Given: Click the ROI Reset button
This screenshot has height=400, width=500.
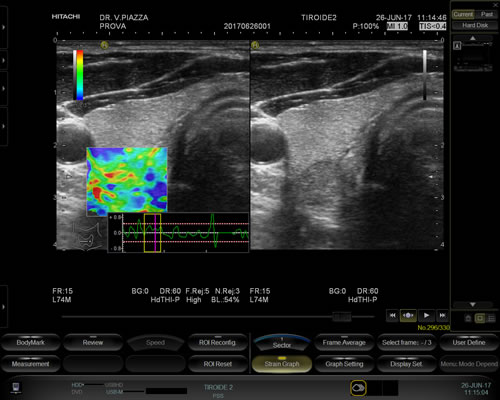Looking at the screenshot, I should [217, 364].
